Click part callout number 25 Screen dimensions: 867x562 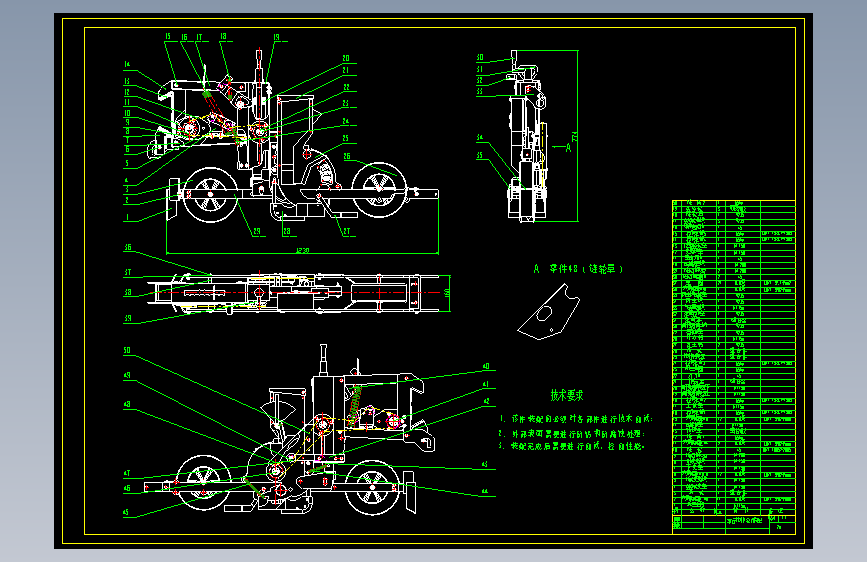(346, 139)
